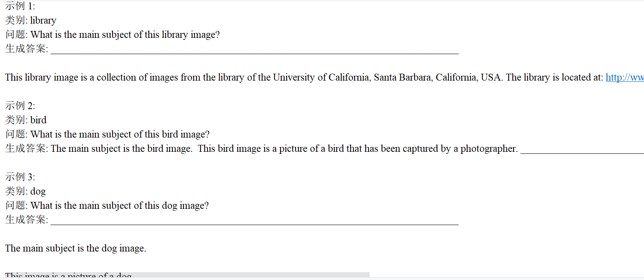Click the '示例 2:' heading
The width and height of the screenshot is (644, 280).
click(x=20, y=106)
